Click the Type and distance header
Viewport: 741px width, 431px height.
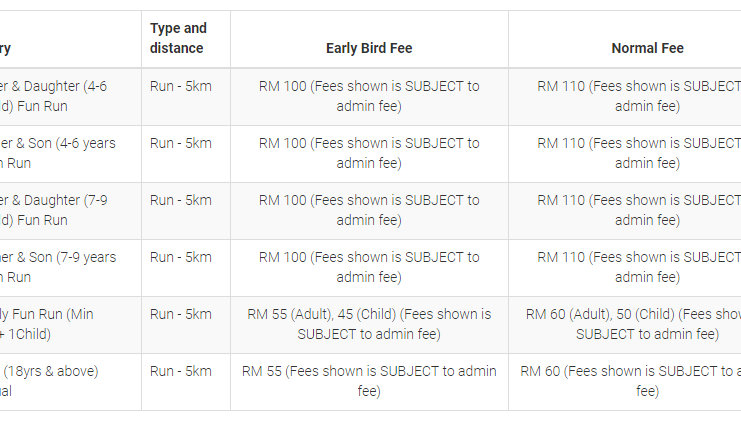179,38
